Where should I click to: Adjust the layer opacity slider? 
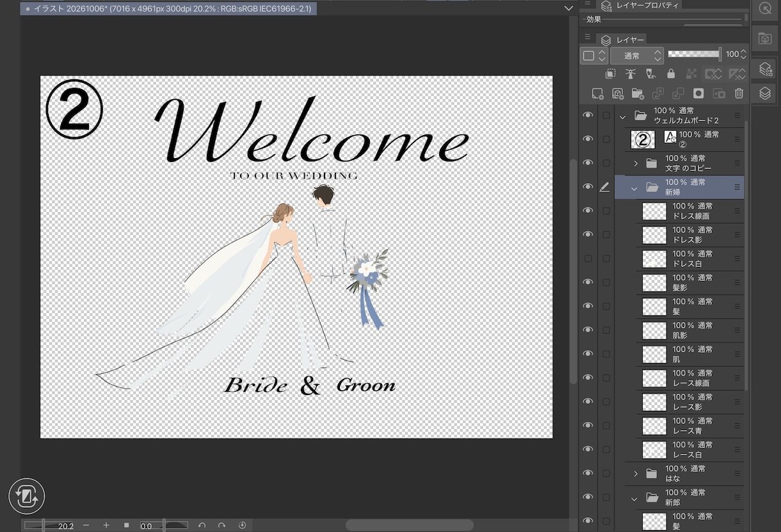[694, 54]
